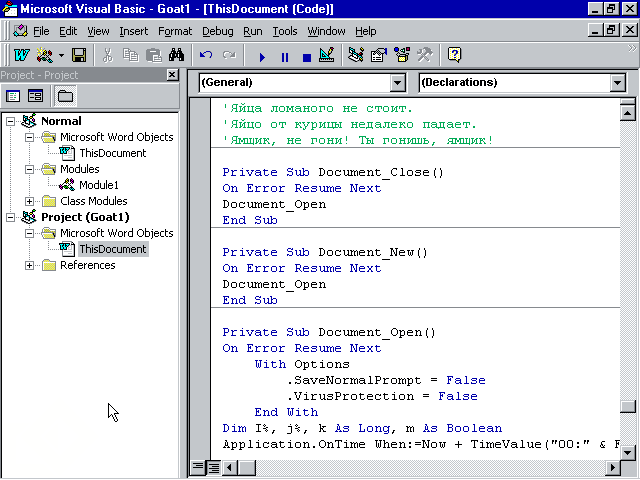640x480 pixels.
Task: Expand the Class Modules folder
Action: [x=29, y=201]
